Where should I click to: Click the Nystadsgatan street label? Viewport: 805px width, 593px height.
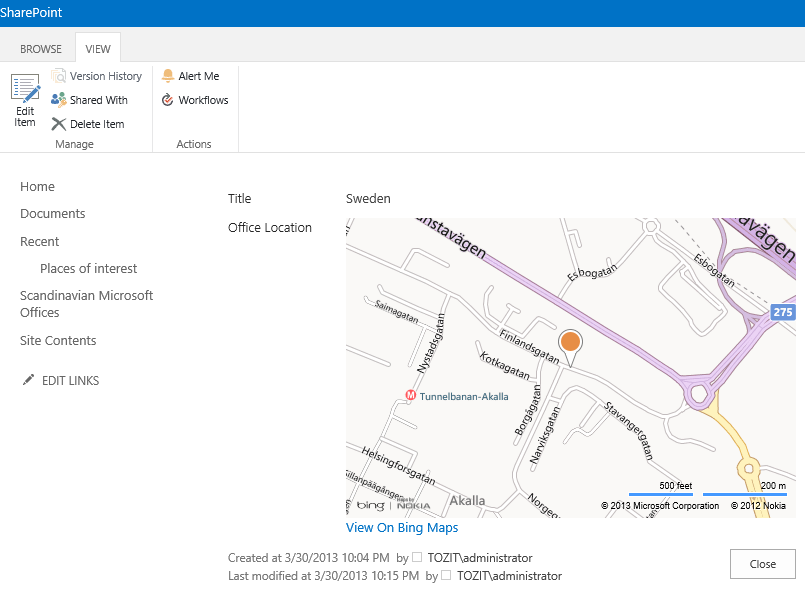[x=431, y=343]
